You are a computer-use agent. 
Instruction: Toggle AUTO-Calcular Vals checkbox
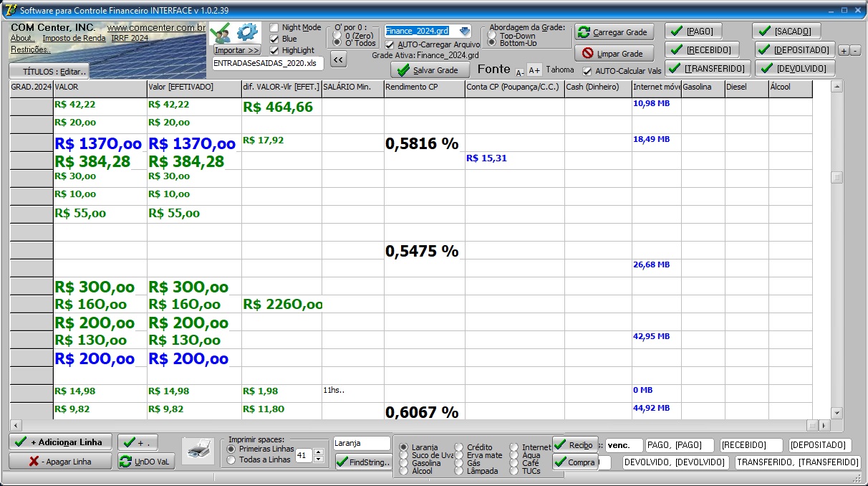[x=587, y=72]
